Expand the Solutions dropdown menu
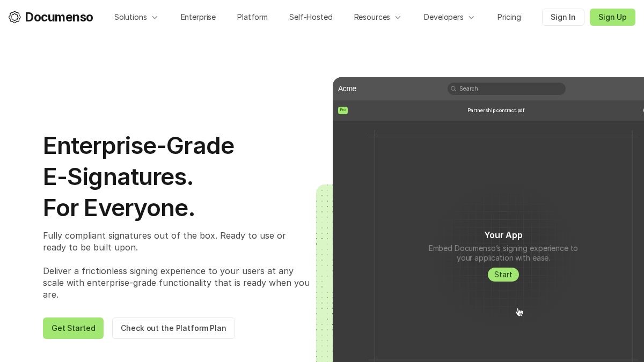The width and height of the screenshot is (644, 362). (x=136, y=17)
